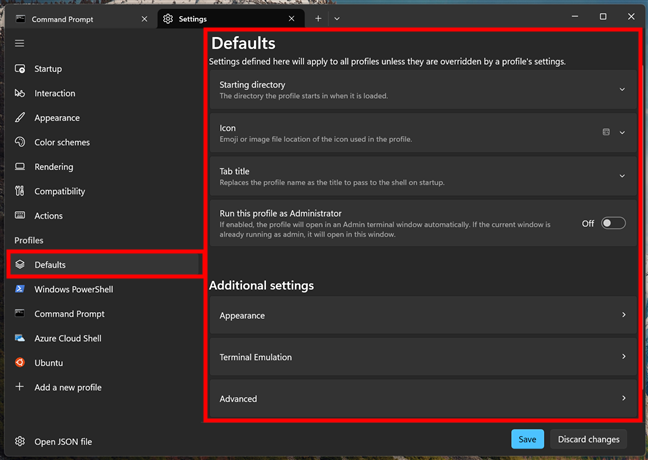Select the Defaults profile entry
Screen dimensions: 648x460
104,265
